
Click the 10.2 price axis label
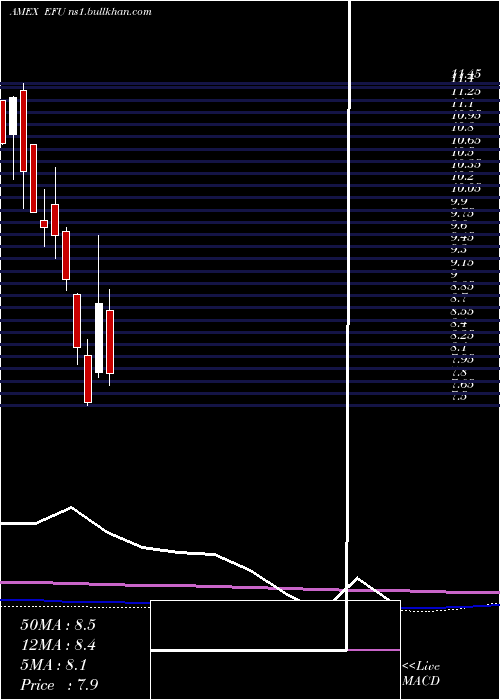(x=462, y=177)
